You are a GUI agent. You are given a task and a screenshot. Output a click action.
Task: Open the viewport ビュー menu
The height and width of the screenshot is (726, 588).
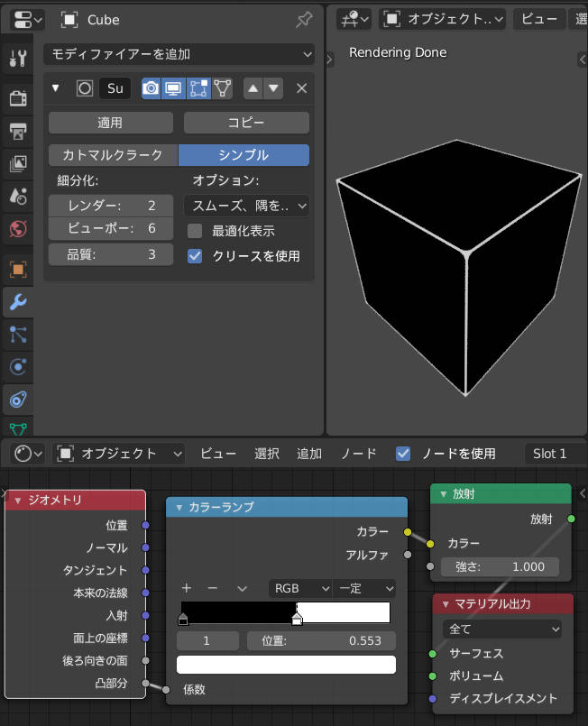(x=539, y=19)
